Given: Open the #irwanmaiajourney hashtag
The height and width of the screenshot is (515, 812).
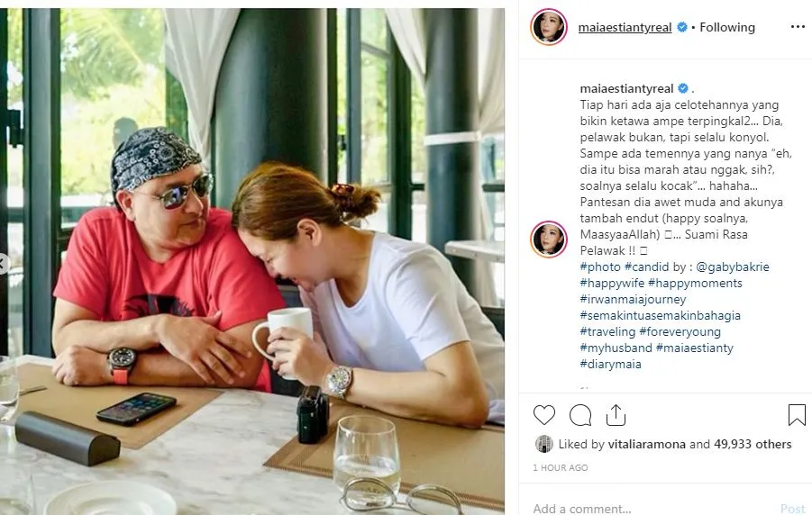Looking at the screenshot, I should 633,299.
